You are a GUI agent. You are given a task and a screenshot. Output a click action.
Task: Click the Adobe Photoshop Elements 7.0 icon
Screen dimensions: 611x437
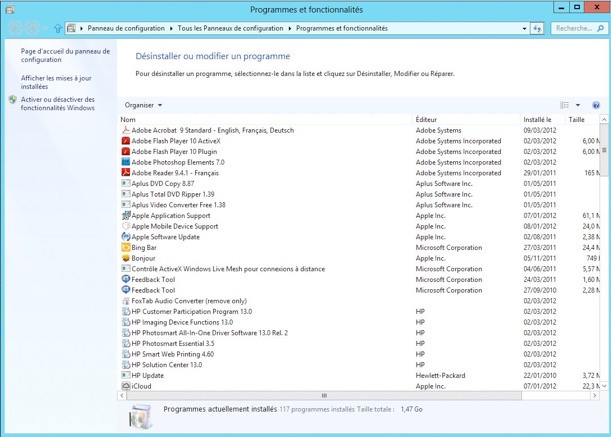(126, 162)
